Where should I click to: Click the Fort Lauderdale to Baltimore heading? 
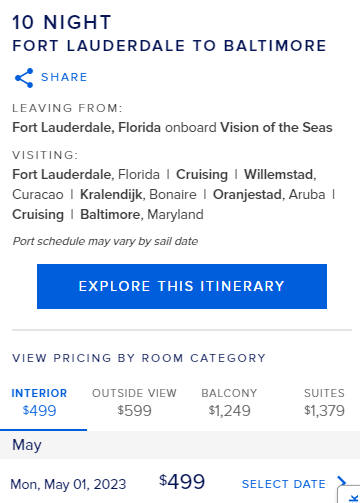(169, 46)
